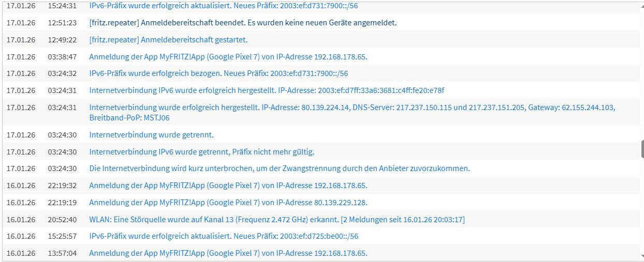Click the event log vertical scrollbar thumb
This screenshot has height=262, width=644.
click(642, 149)
